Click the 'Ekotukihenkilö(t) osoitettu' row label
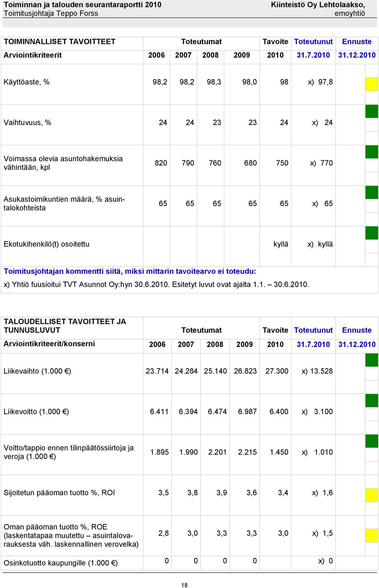The height and width of the screenshot is (588, 379). [47, 244]
